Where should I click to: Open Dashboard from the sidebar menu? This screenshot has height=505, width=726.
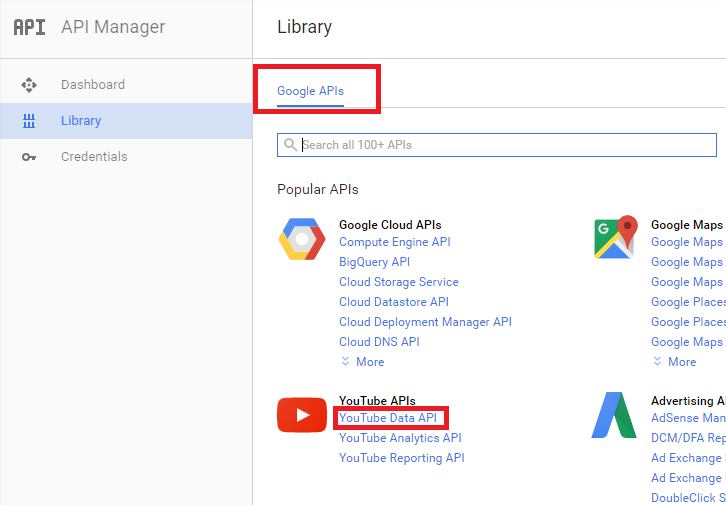pos(92,85)
